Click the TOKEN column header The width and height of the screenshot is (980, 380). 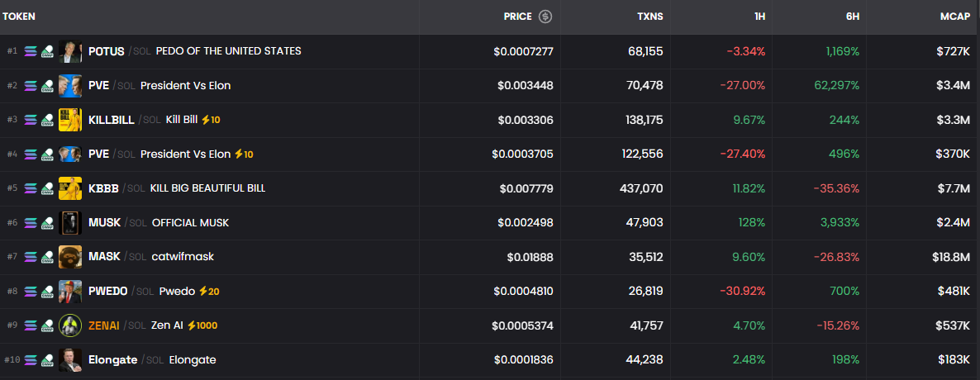pyautogui.click(x=19, y=17)
